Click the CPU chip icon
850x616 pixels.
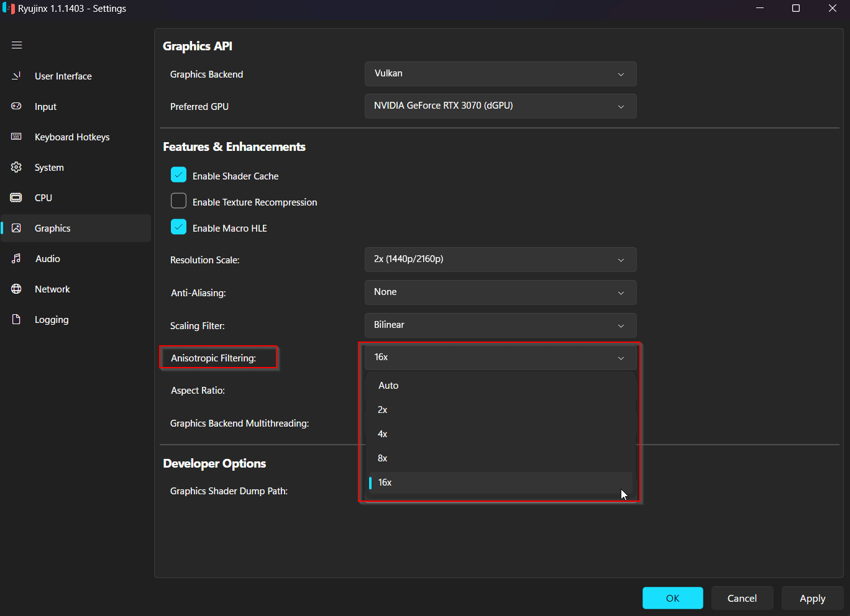(x=17, y=197)
